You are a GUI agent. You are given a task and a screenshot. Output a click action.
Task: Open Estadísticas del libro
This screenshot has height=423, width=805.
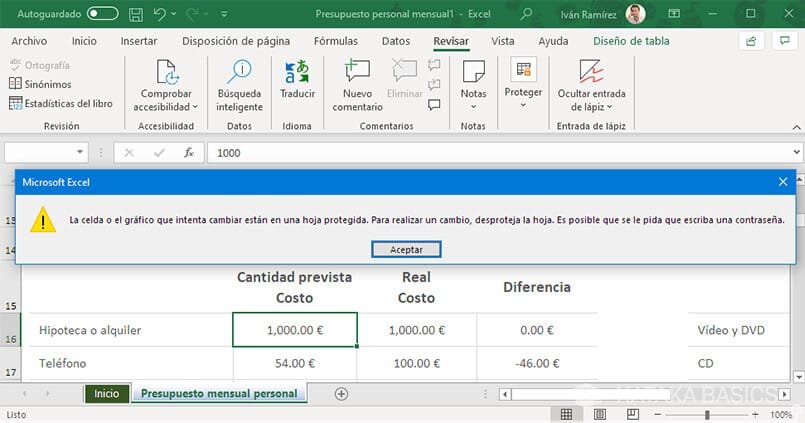pyautogui.click(x=61, y=103)
